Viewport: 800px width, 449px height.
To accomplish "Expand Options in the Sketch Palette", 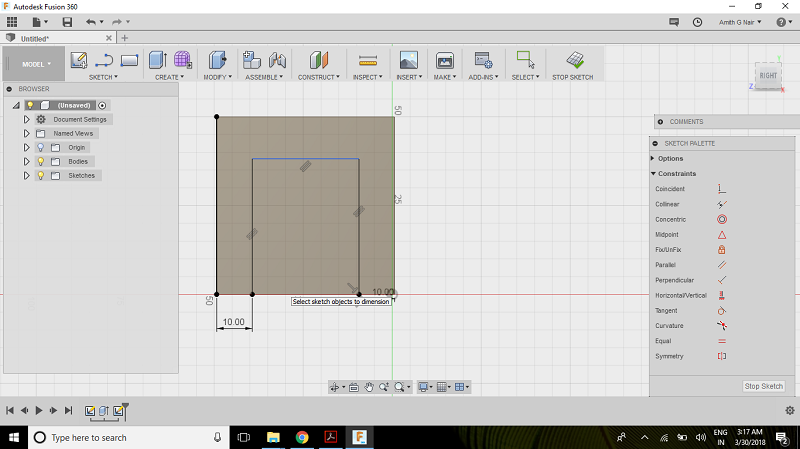I will pyautogui.click(x=653, y=159).
